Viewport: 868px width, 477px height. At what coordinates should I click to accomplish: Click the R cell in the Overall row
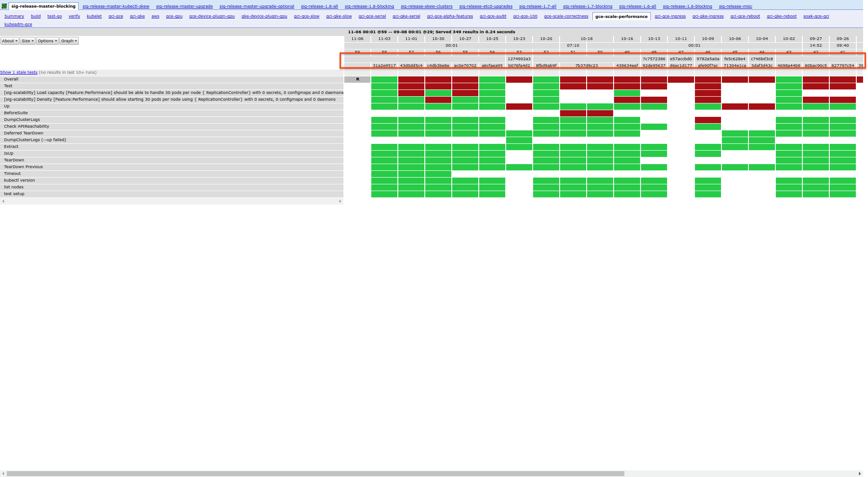click(x=357, y=79)
